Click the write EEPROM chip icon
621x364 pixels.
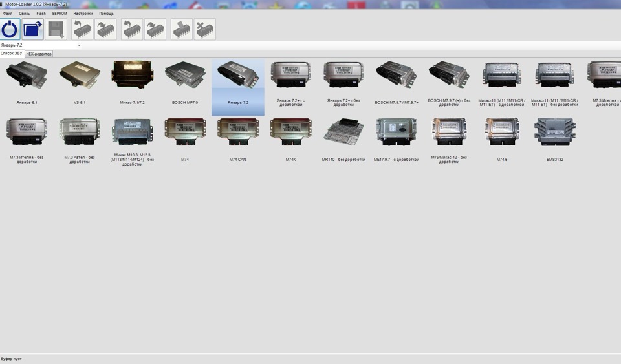click(x=155, y=29)
